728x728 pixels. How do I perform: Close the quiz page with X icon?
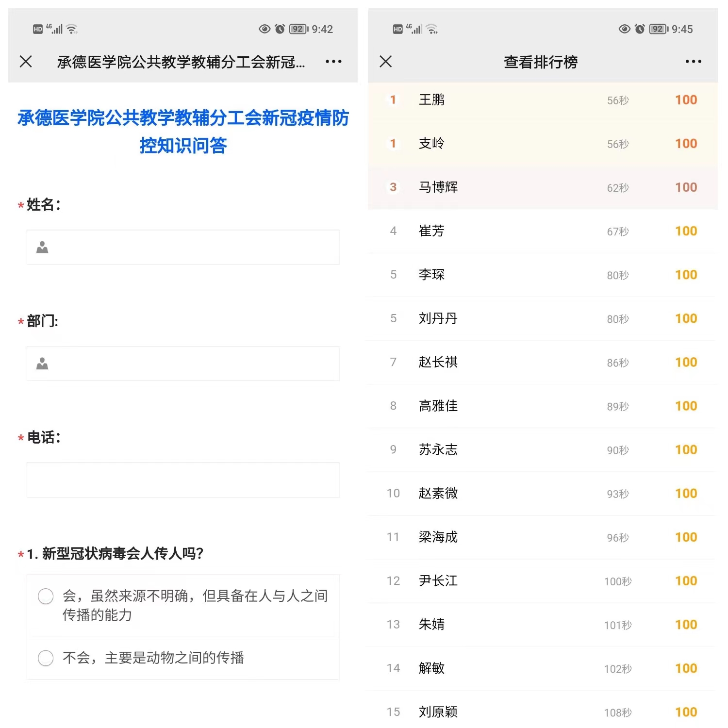(x=26, y=62)
